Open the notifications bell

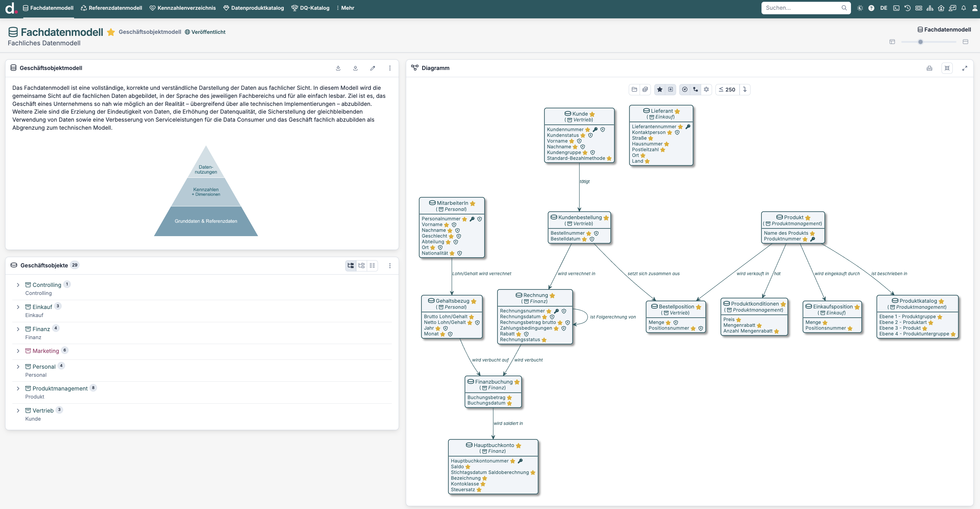pos(964,8)
